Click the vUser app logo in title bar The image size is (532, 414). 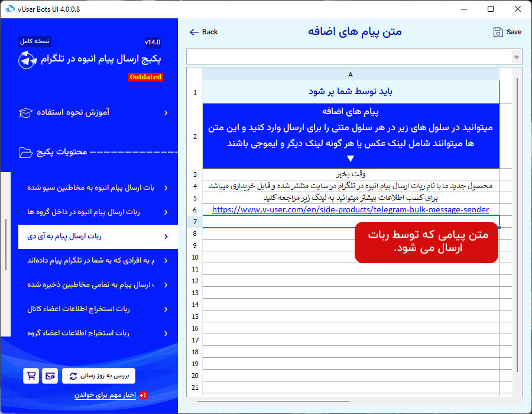point(10,9)
